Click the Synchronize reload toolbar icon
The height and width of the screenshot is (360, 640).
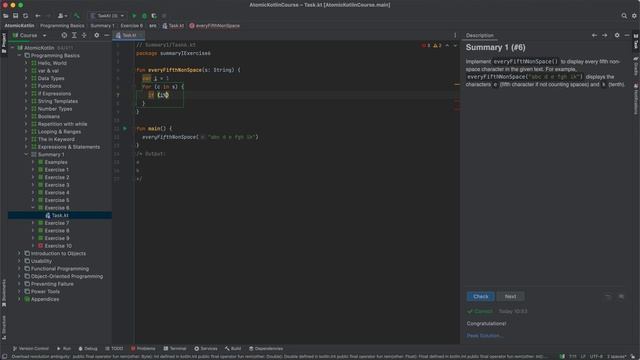(x=26, y=16)
